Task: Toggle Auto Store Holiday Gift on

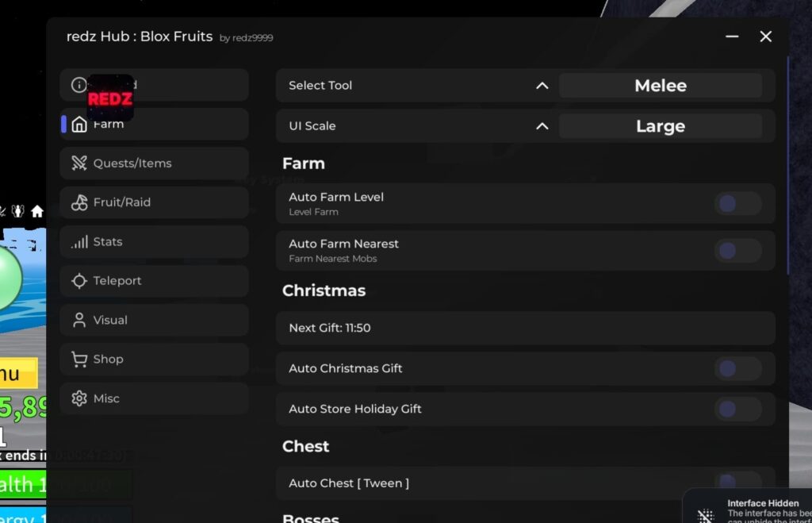Action: click(737, 409)
